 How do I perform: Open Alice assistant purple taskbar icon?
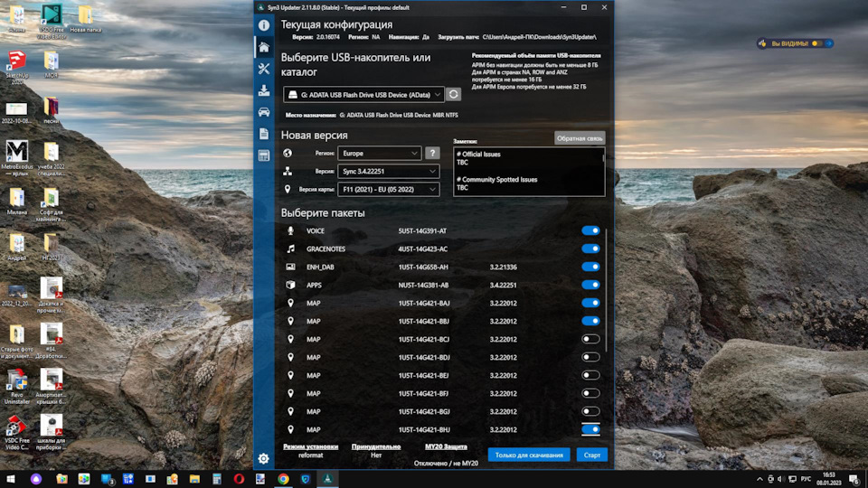[36, 479]
